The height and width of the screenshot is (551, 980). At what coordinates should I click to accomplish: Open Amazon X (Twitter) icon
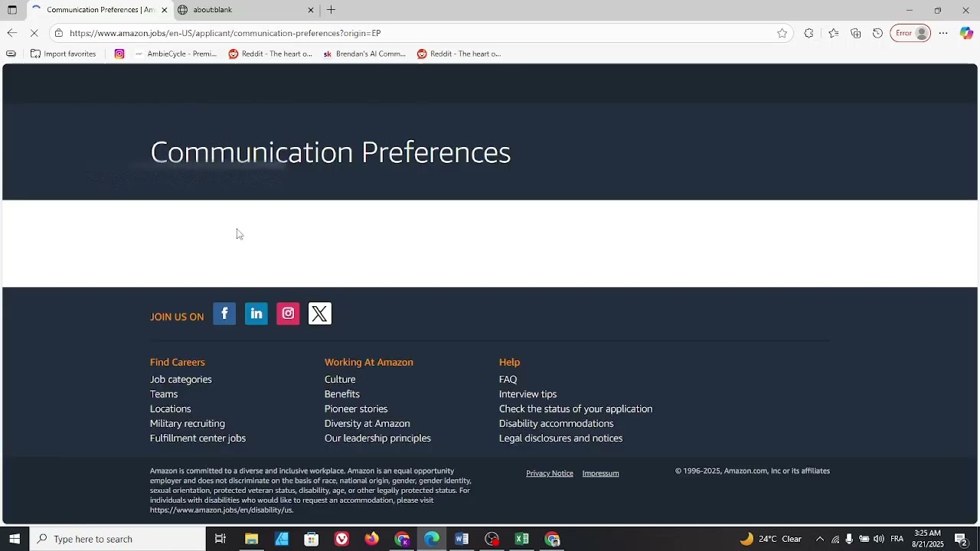click(320, 314)
